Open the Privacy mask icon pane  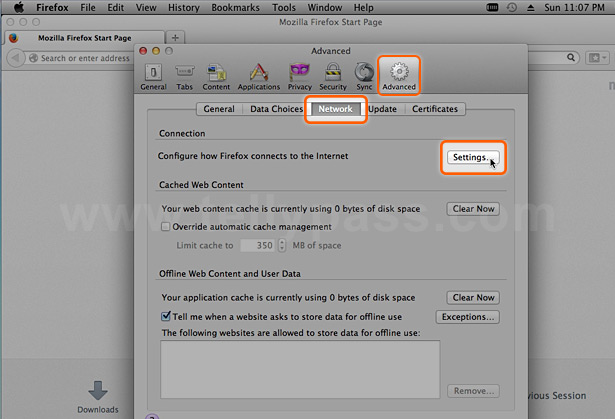click(x=300, y=77)
